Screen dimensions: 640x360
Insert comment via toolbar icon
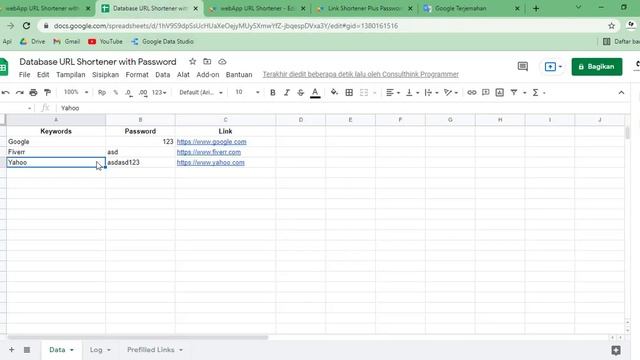click(485, 93)
